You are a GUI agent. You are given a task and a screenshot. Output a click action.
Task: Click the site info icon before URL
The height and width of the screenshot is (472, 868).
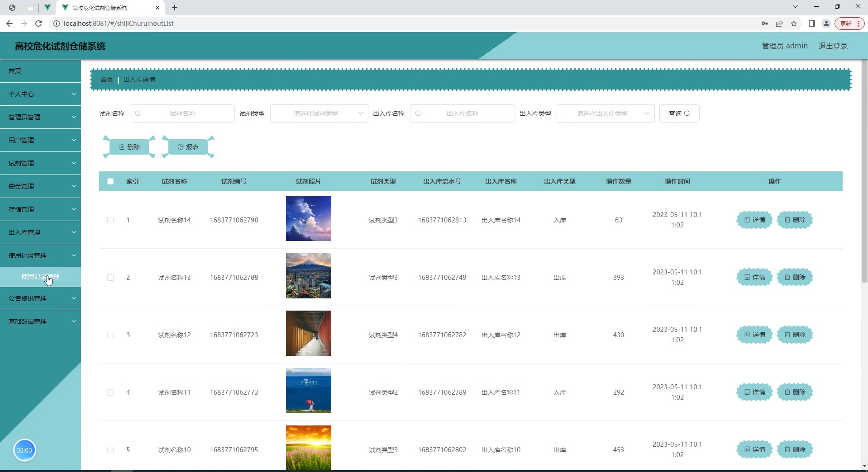pos(57,24)
